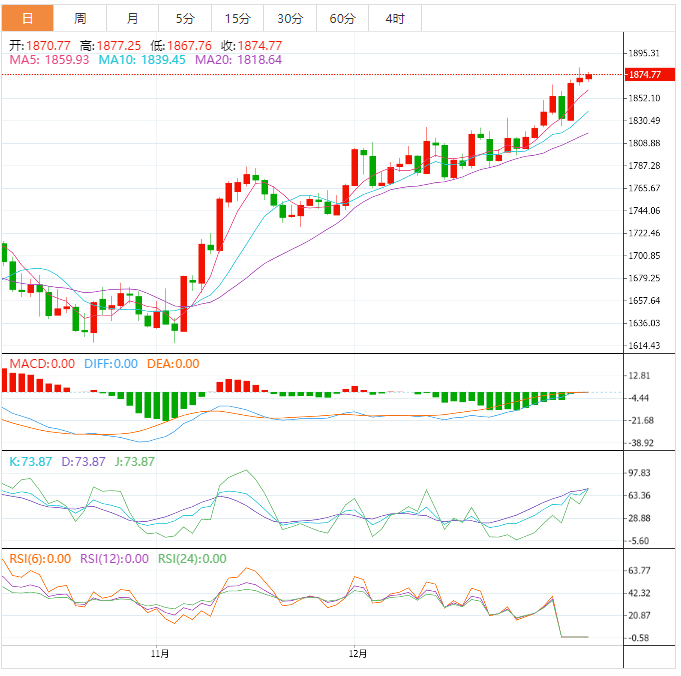The height and width of the screenshot is (676, 681).
Task: Click the MA20: 1818.64 legend label
Action: pos(238,60)
